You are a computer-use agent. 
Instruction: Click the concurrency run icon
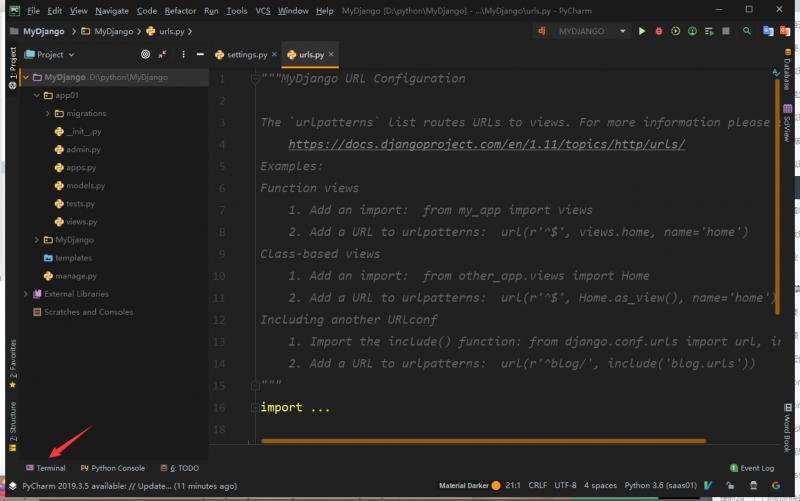click(x=709, y=31)
